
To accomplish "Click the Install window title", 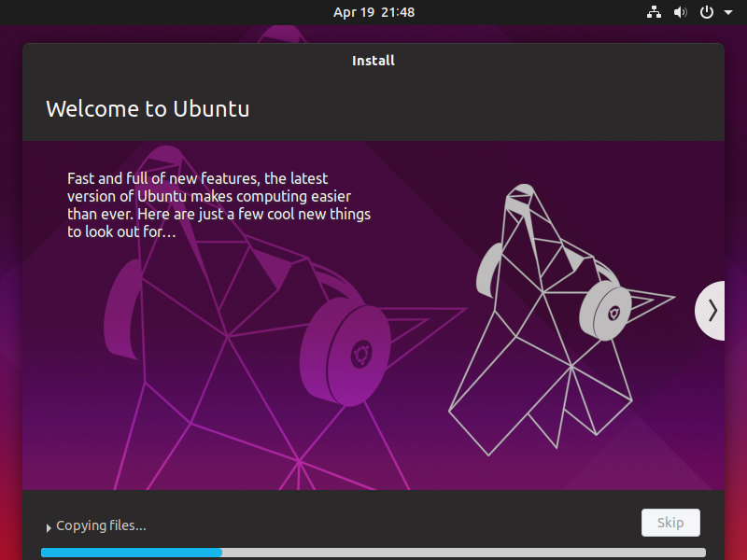I will pos(373,61).
